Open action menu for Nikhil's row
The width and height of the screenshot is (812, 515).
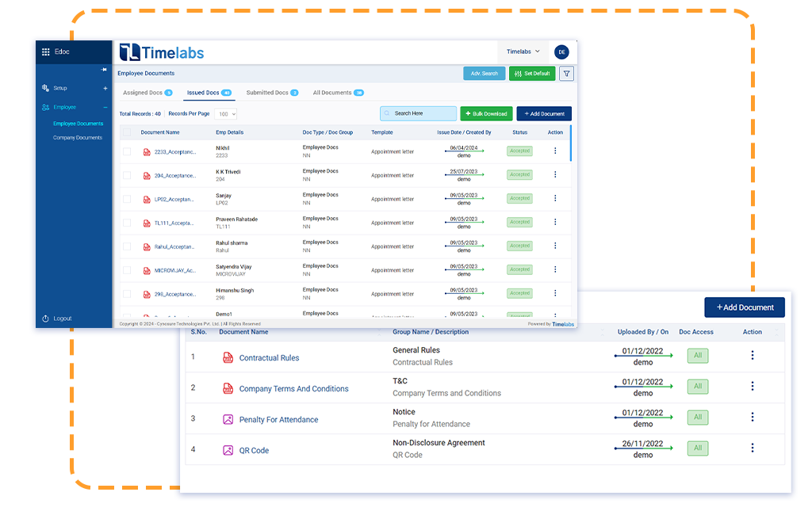click(x=555, y=151)
